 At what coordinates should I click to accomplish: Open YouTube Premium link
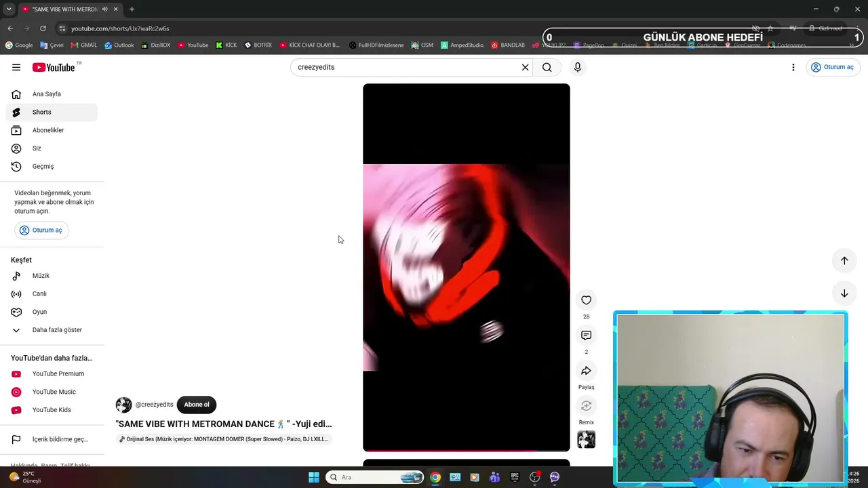click(x=52, y=374)
